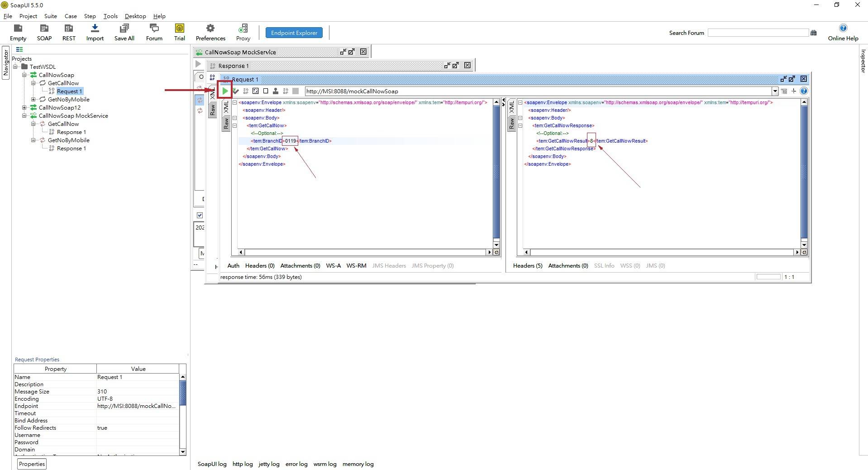The width and height of the screenshot is (868, 470).
Task: Click the Endpoint Explorer button
Action: [294, 33]
